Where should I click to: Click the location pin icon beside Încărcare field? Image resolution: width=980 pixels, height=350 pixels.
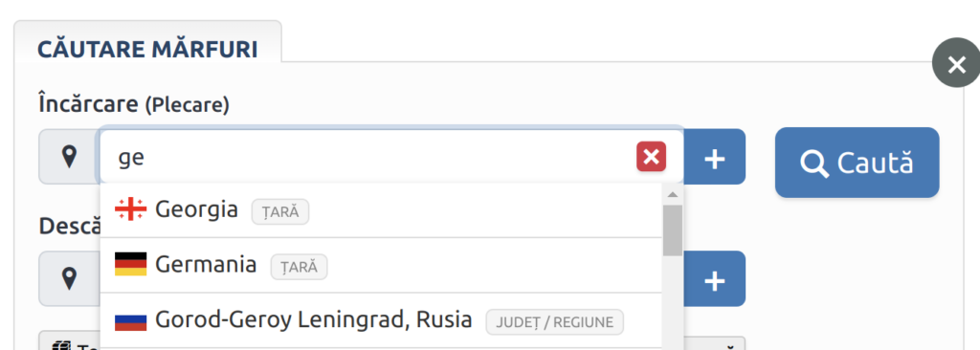(69, 156)
